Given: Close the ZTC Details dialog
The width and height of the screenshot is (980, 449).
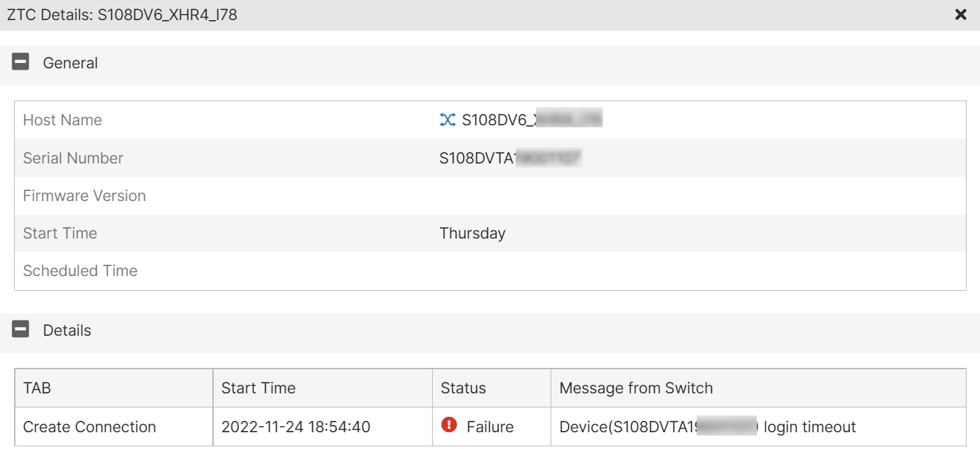Looking at the screenshot, I should tap(961, 14).
